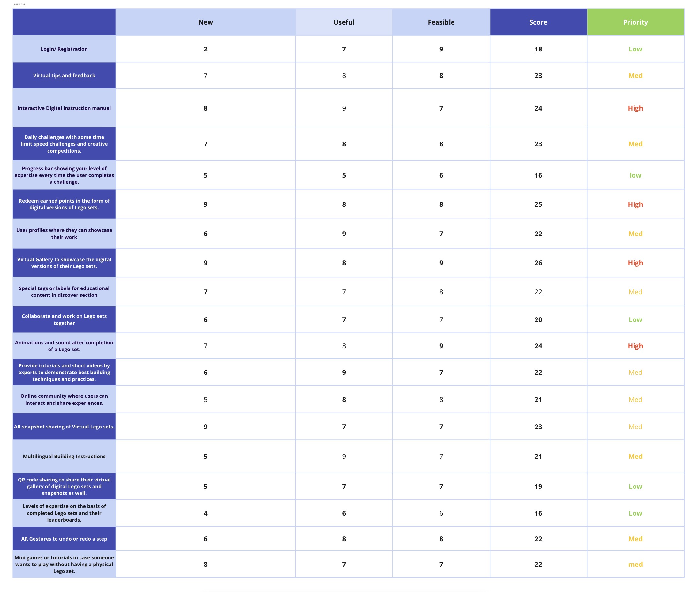The image size is (700, 592).
Task: Select the lowercase 'med' priority cell
Action: point(635,565)
